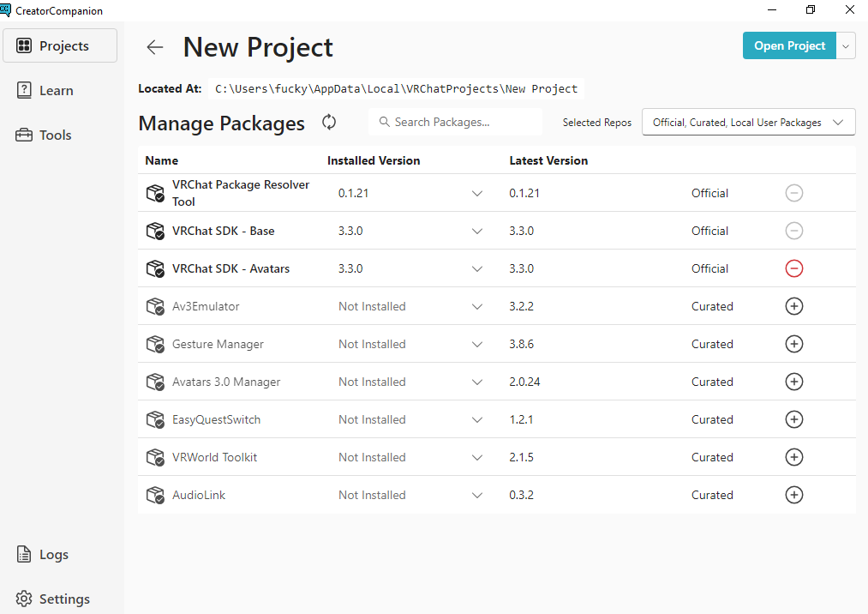This screenshot has width=868, height=614.
Task: Add the Av3Emulator package
Action: [793, 306]
